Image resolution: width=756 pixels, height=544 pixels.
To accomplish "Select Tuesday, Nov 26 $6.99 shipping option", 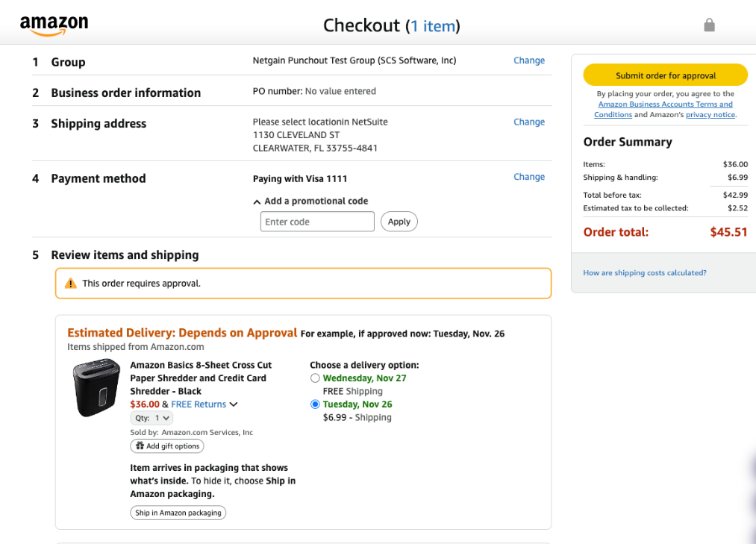I will [315, 404].
